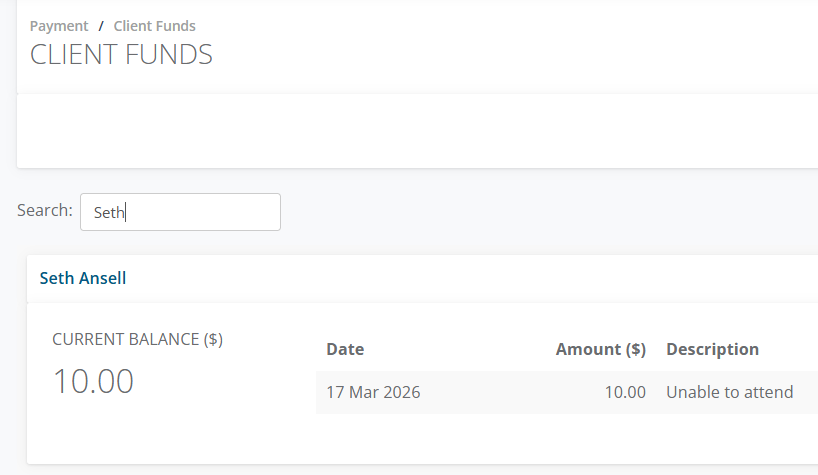Select the 17 Mar 2026 date cell
The image size is (818, 475).
pos(373,392)
